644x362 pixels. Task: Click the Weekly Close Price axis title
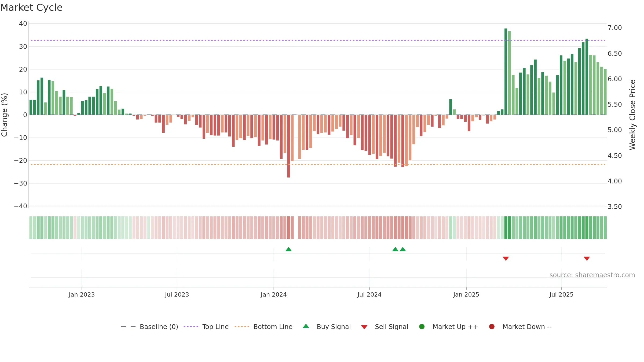[x=632, y=115]
